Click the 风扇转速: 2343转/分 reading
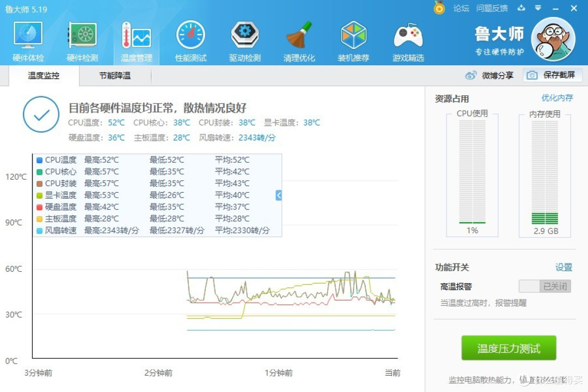Screen dimensions: 588x392 pyautogui.click(x=237, y=138)
